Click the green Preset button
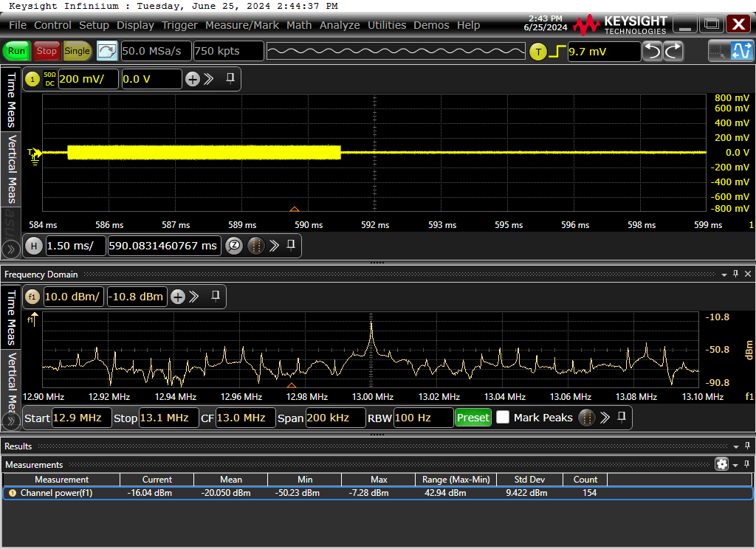Viewport: 756px width, 549px height. [x=473, y=418]
